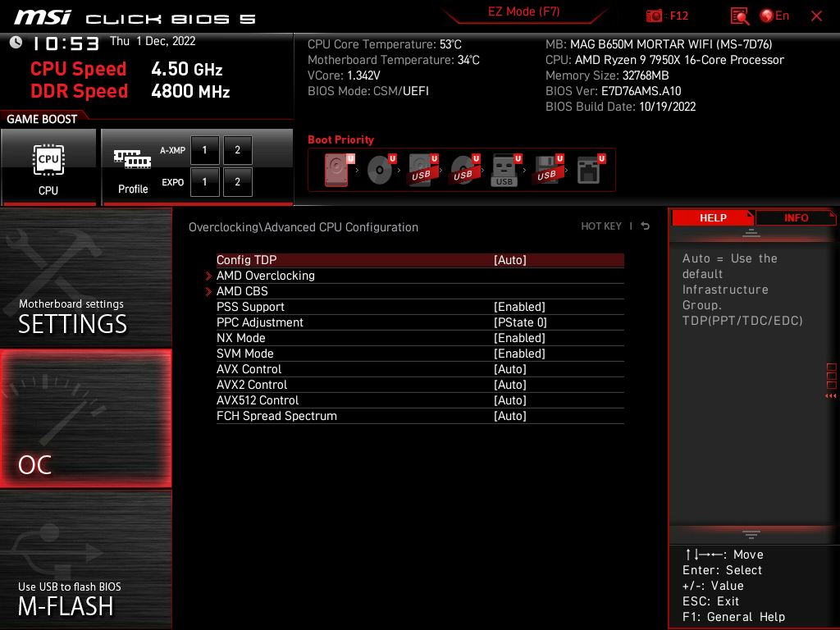
Task: Click the BIOS Mode CSM/UEFI text
Action: tap(368, 91)
